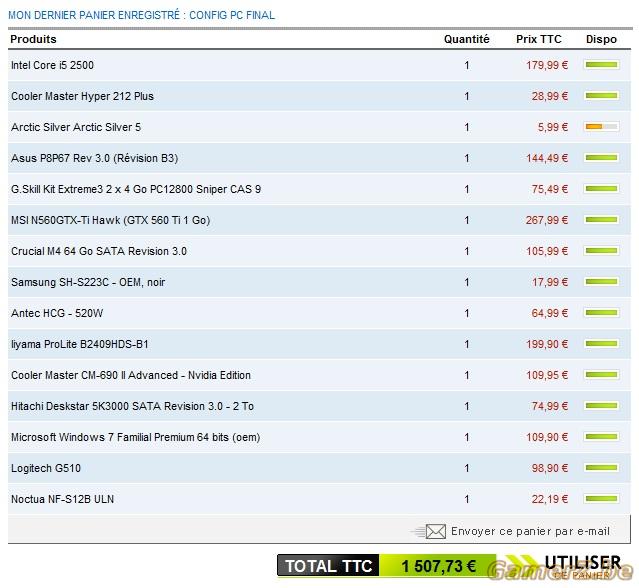Click the 22,19 € price
639x588 pixels.
pos(550,499)
